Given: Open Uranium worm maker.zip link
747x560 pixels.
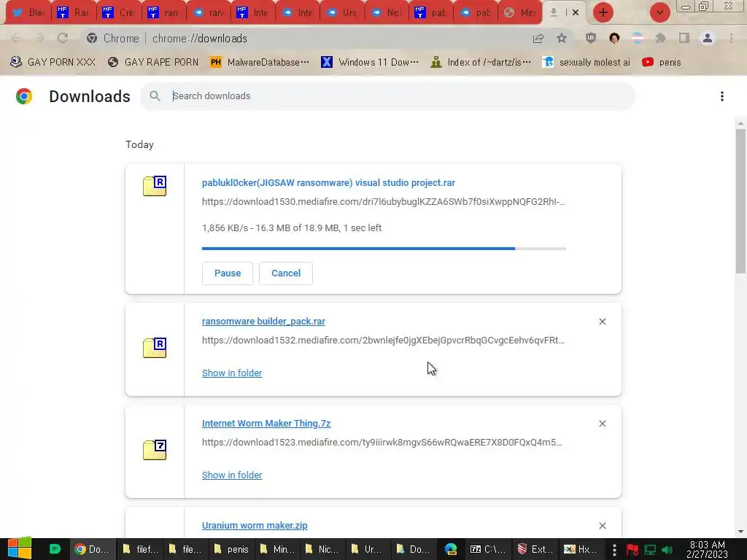Looking at the screenshot, I should coord(255,525).
